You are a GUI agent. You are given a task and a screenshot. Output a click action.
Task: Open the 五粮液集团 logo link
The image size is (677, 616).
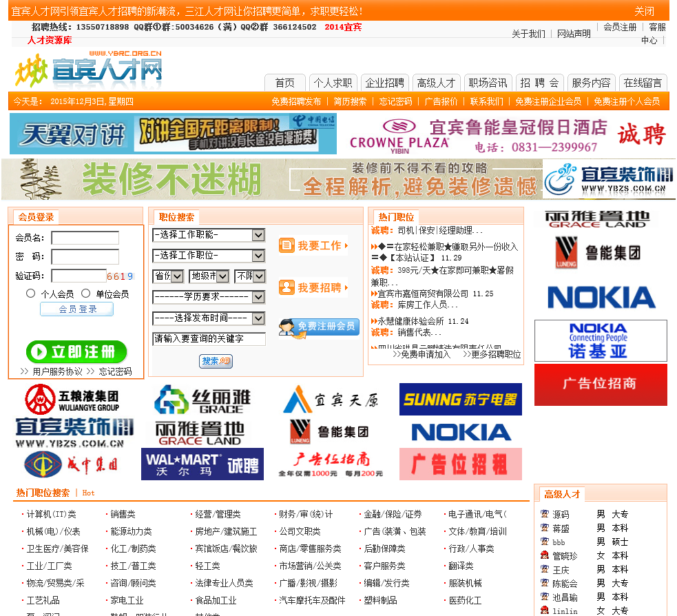coord(72,400)
